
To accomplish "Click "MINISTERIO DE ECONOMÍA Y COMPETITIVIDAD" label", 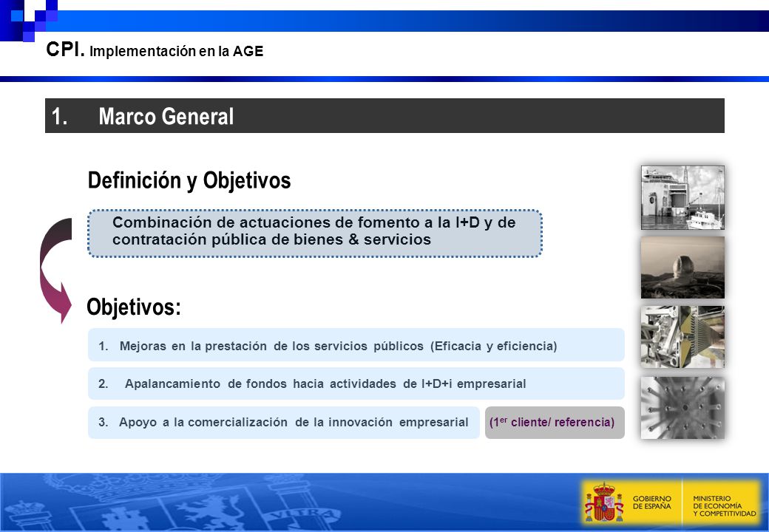I will coord(724,506).
